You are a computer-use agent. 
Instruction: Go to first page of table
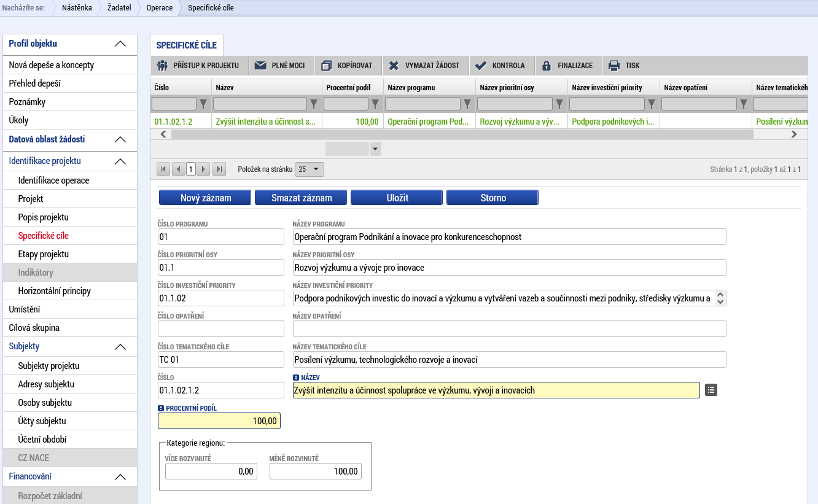pyautogui.click(x=164, y=169)
